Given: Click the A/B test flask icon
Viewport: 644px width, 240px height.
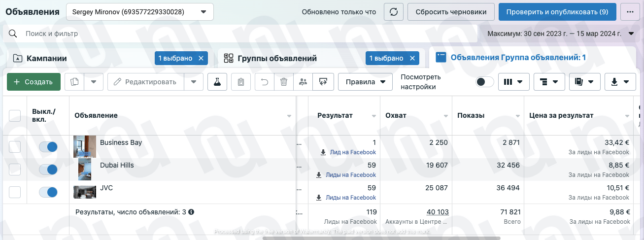Looking at the screenshot, I should tap(217, 82).
